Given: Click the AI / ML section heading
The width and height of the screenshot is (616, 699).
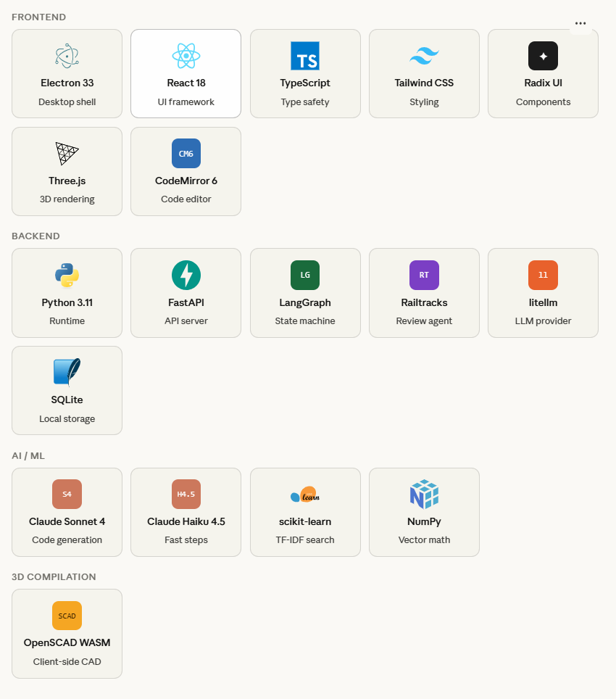Looking at the screenshot, I should (x=28, y=455).
